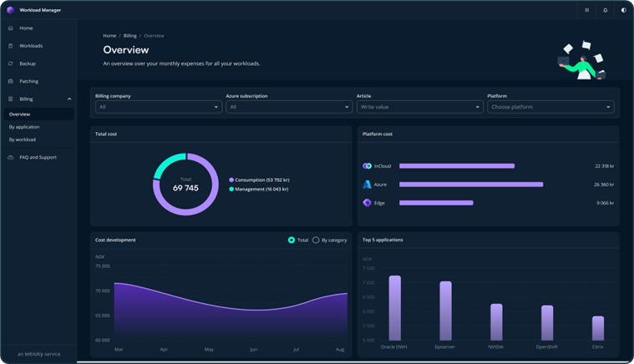Image resolution: width=634 pixels, height=364 pixels.
Task: Expand the Choose platform dropdown
Action: point(550,107)
